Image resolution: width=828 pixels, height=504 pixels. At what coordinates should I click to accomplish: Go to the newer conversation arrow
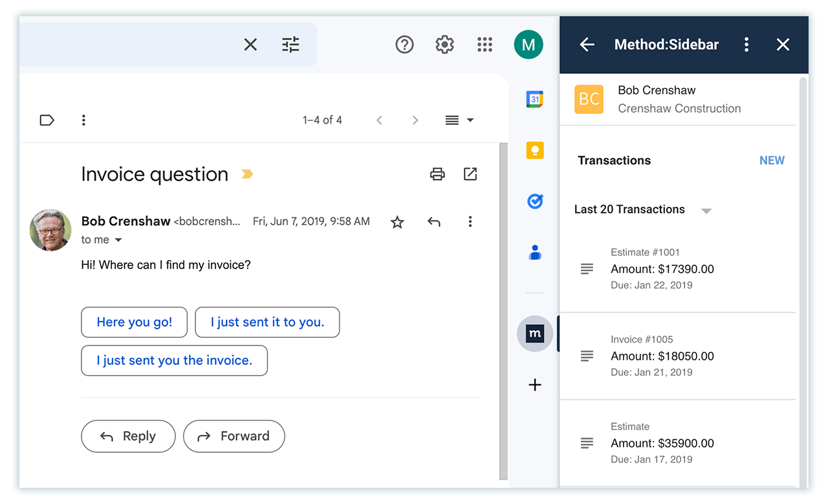380,120
